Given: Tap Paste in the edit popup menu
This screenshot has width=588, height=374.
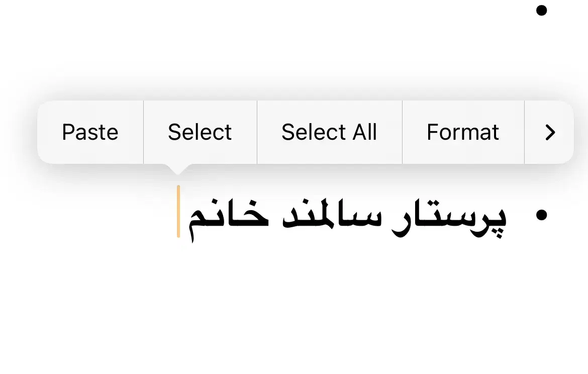Looking at the screenshot, I should click(x=90, y=132).
